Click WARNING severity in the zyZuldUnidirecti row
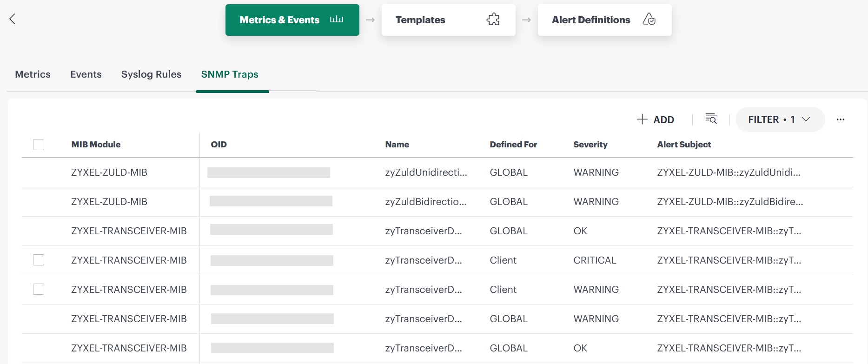 596,172
